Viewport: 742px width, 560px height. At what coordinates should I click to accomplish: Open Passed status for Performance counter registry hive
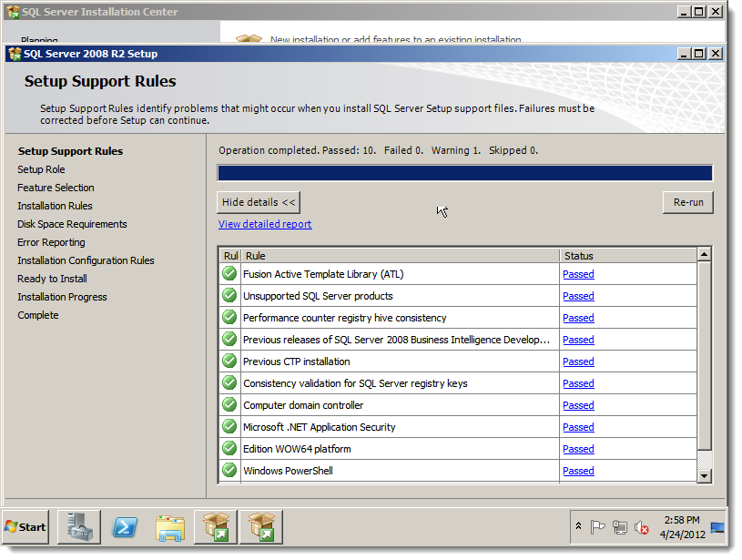coord(578,318)
